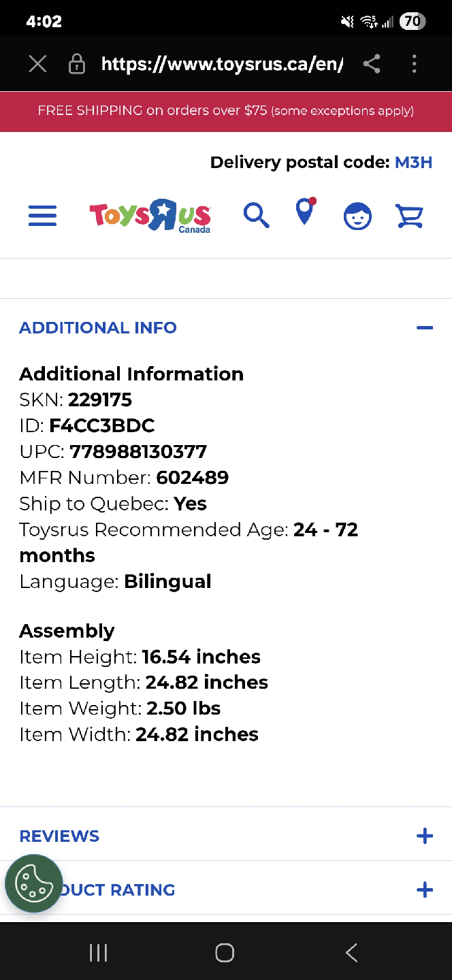Viewport: 452px width, 980px height.
Task: Open the search magnifier icon
Action: pos(256,216)
